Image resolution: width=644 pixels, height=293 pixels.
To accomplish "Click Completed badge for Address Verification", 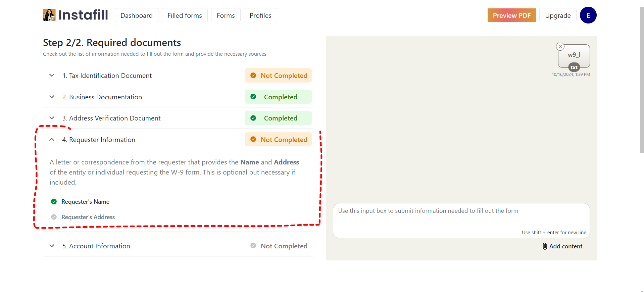I will click(x=278, y=118).
